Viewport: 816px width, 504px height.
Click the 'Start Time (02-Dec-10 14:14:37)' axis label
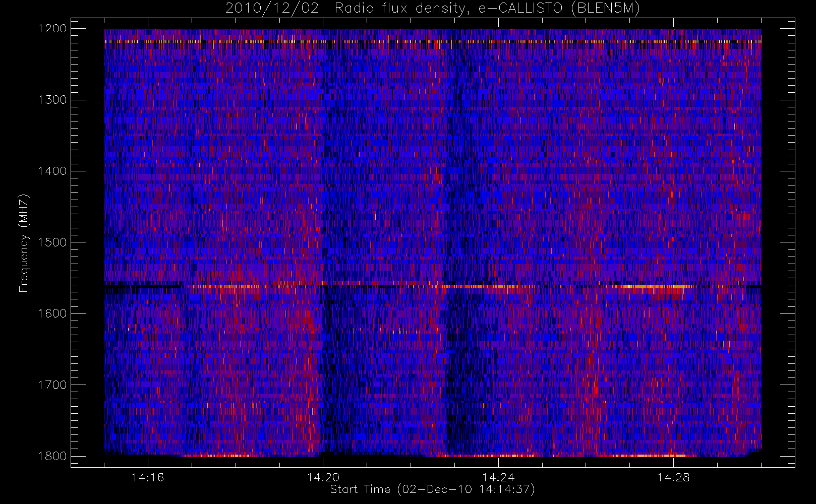point(432,489)
